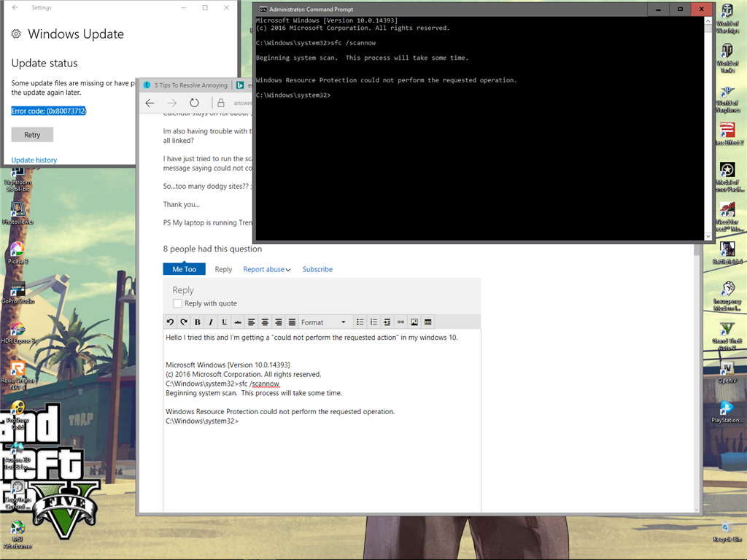Click 8 people had this question text
This screenshot has height=560, width=747.
[212, 249]
